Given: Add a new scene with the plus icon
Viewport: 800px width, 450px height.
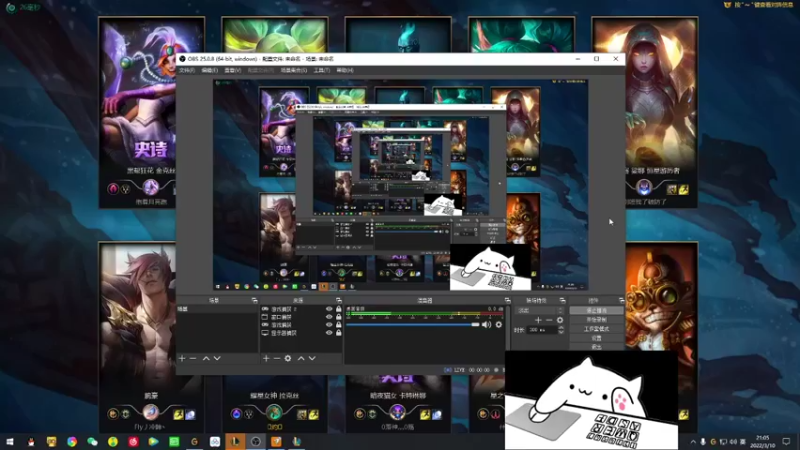Looking at the screenshot, I should tap(182, 359).
